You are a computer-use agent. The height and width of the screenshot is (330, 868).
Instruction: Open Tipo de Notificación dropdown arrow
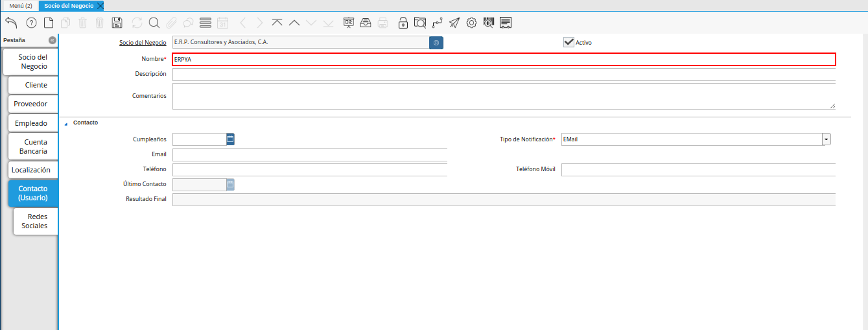click(827, 139)
